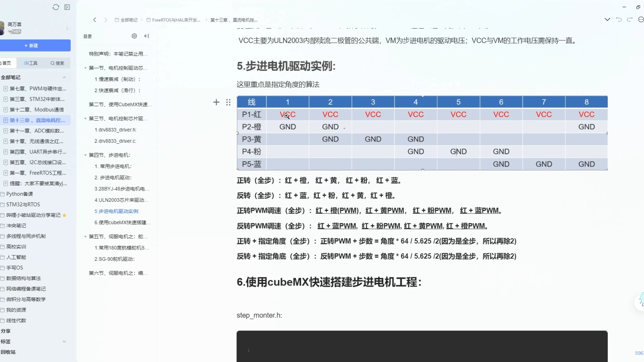
Task: Click the plus icon to insert a block
Action: (216, 102)
